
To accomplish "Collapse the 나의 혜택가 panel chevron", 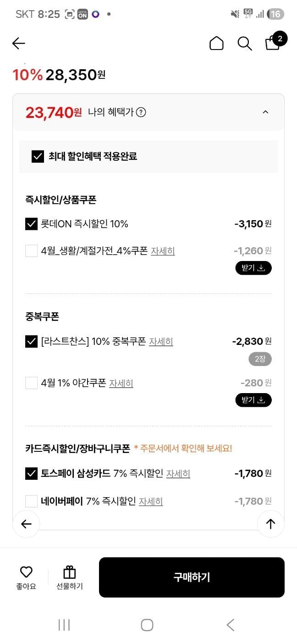I will coord(265,112).
